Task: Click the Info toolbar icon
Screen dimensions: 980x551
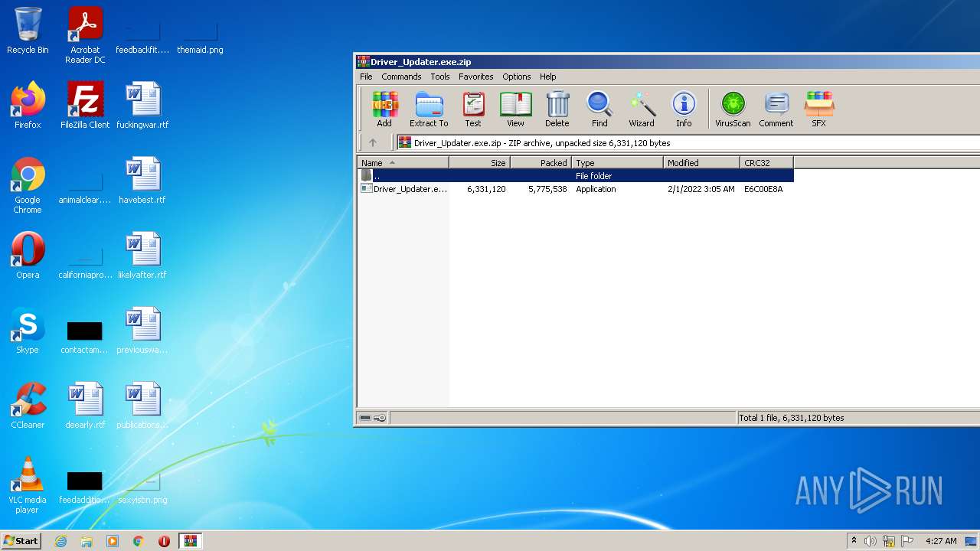Action: pyautogui.click(x=684, y=109)
